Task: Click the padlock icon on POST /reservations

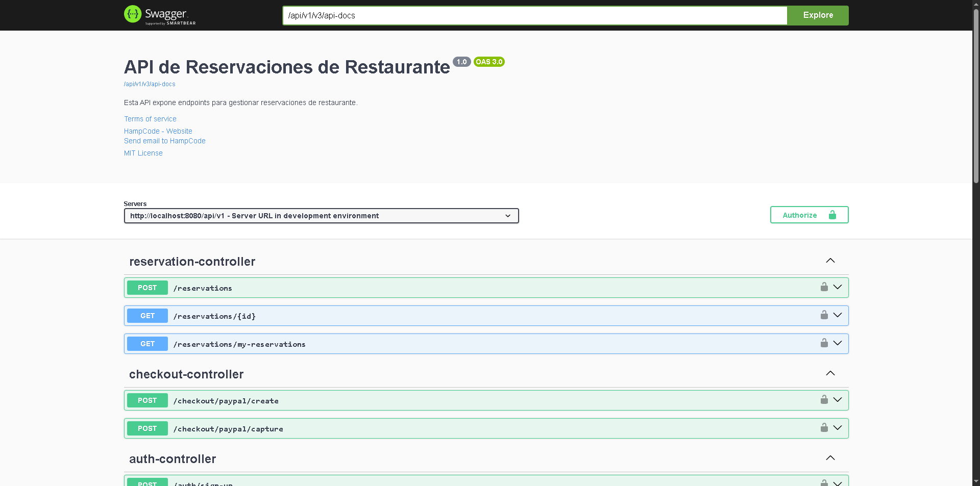Action: point(823,287)
